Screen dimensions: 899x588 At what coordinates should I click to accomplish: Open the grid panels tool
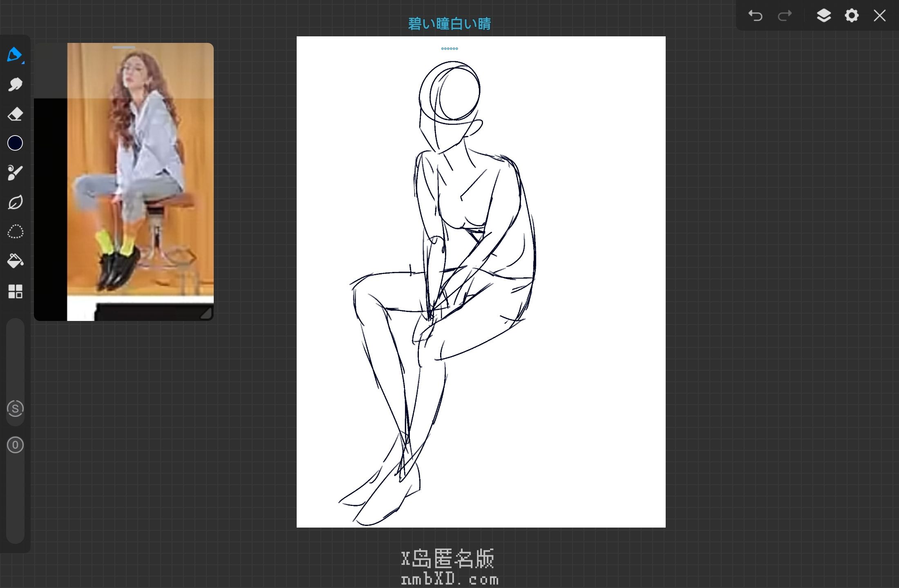coord(15,291)
